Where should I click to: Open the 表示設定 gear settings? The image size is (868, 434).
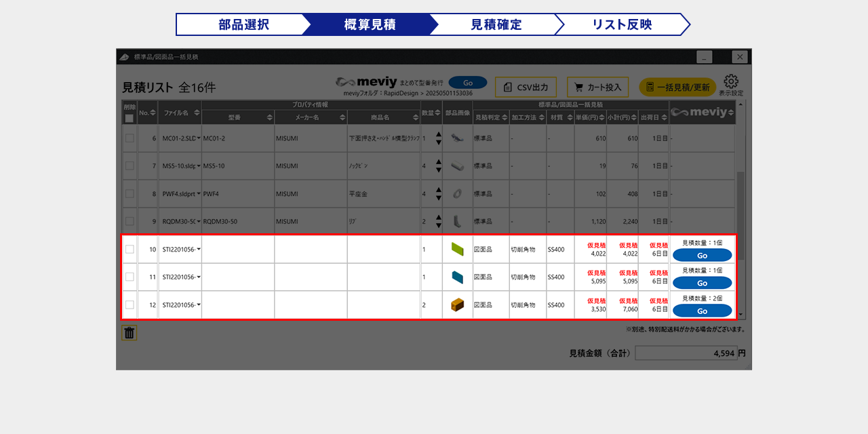pos(730,85)
